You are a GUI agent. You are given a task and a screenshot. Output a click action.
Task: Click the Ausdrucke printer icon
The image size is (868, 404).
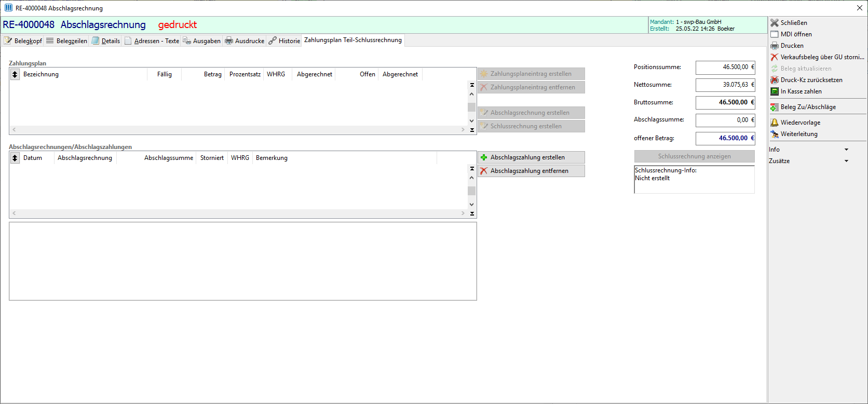[229, 41]
